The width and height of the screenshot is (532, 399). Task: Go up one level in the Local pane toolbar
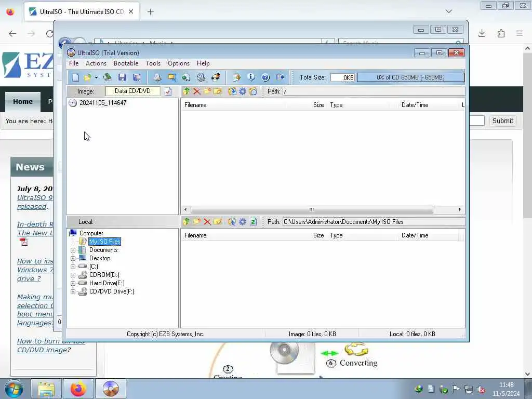pos(187,221)
